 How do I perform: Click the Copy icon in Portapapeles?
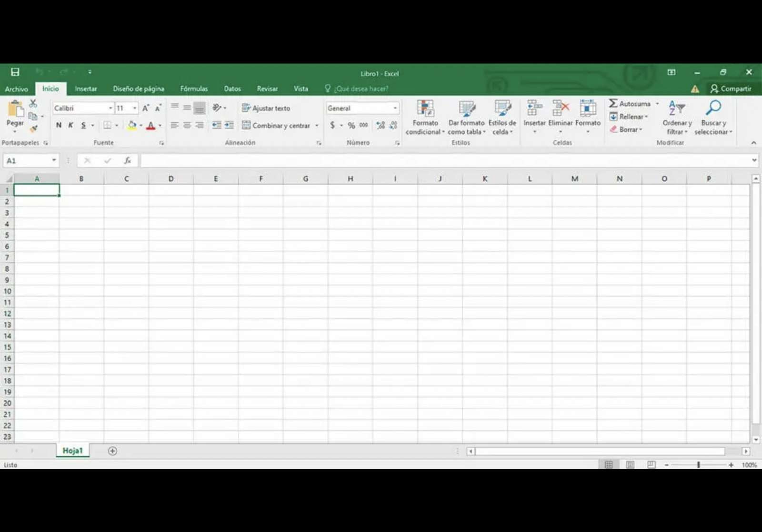[x=32, y=116]
